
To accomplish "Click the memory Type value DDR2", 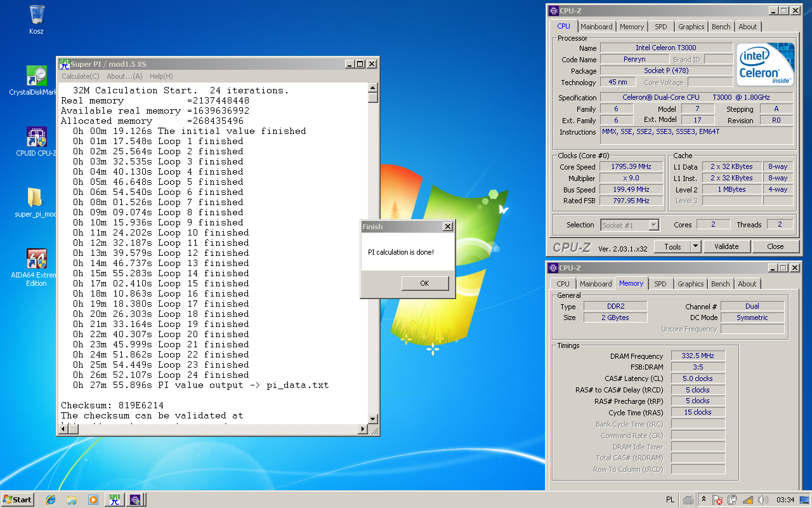I will (x=615, y=306).
